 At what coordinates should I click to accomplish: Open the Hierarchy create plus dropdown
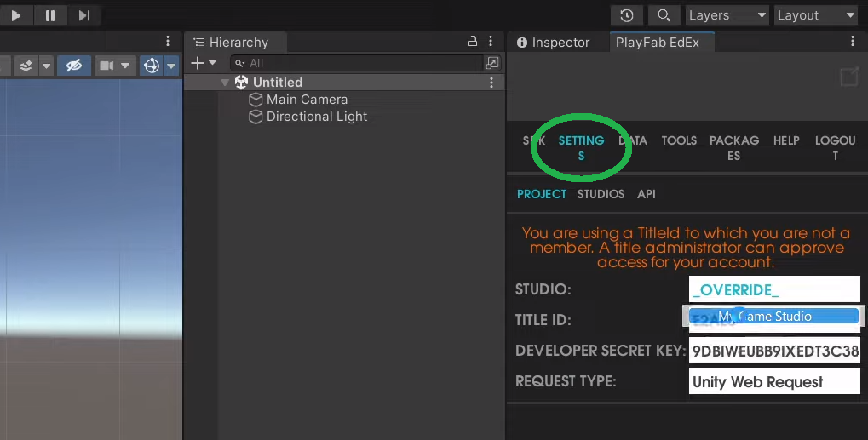point(204,63)
